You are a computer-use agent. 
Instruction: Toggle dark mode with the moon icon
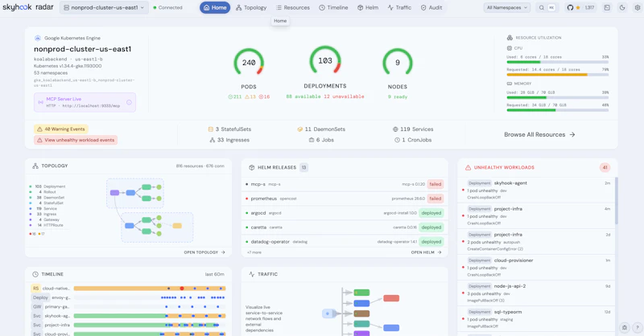tap(622, 7)
